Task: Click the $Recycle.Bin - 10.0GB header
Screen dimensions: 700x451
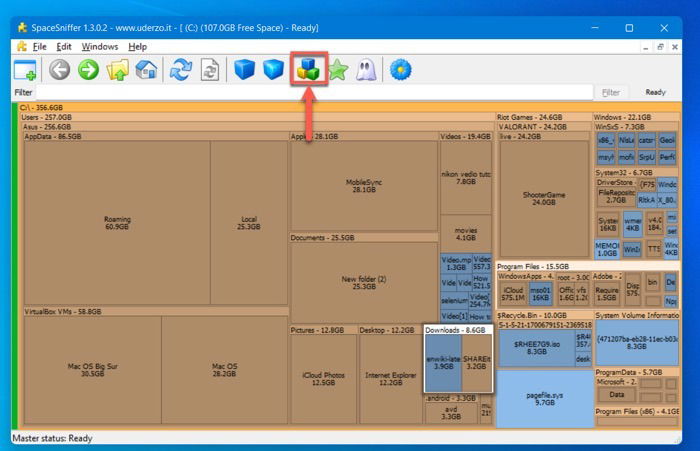Action: [544, 315]
